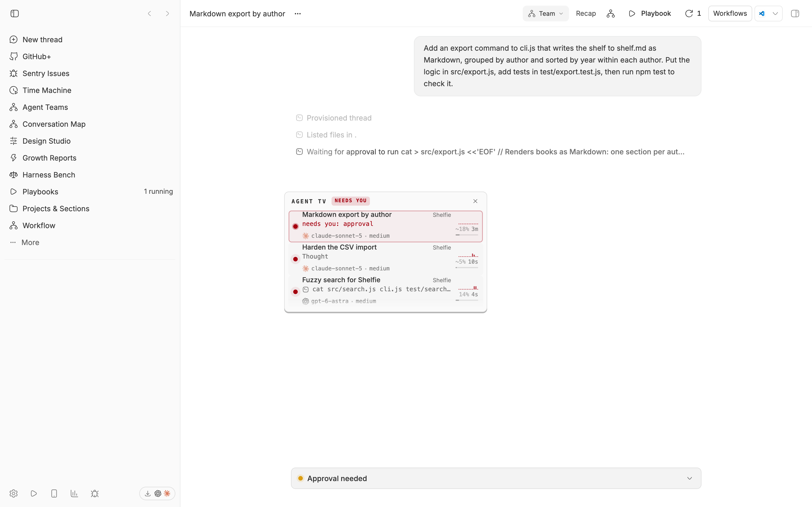The image size is (812, 507).
Task: Click the Playbook button
Action: pyautogui.click(x=649, y=14)
